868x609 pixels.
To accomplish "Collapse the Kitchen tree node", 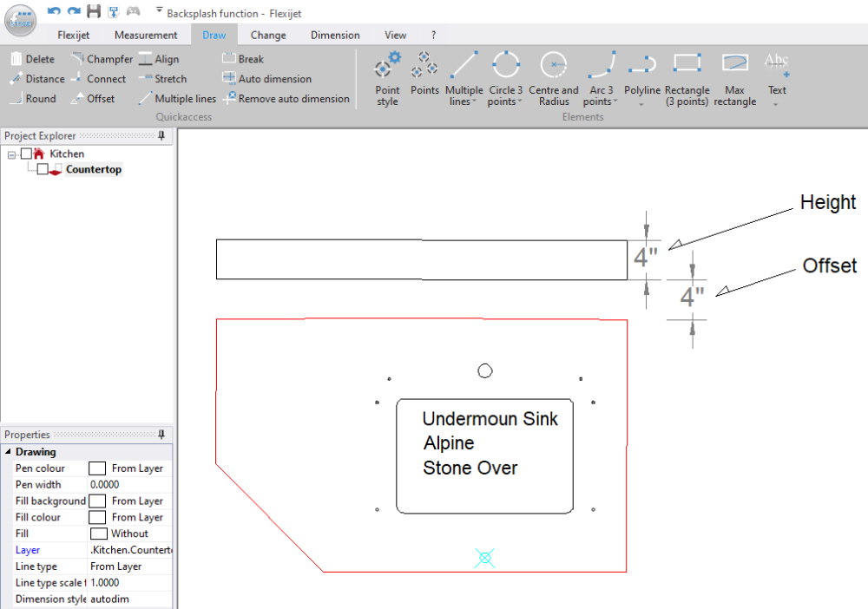I will tap(11, 154).
